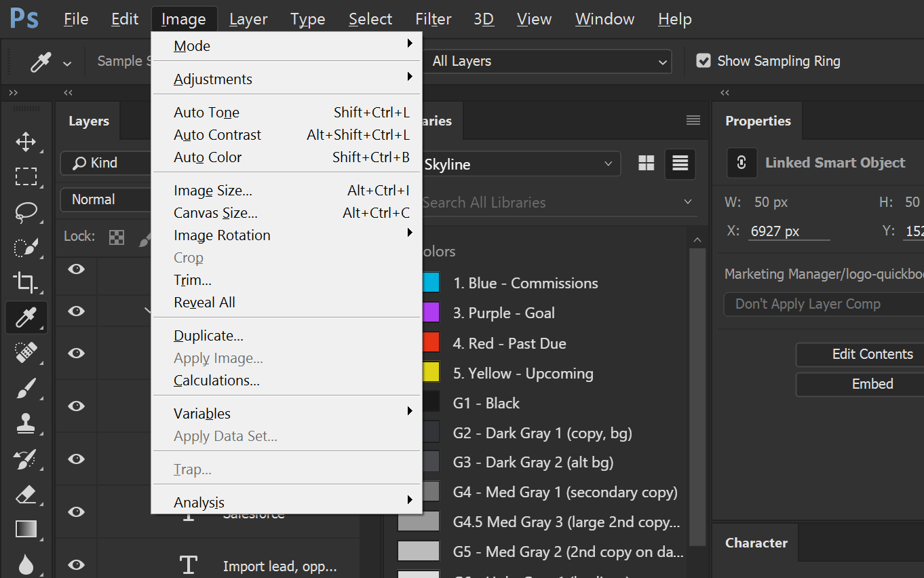
Task: Expand the Search All Libraries chevron
Action: (x=688, y=202)
